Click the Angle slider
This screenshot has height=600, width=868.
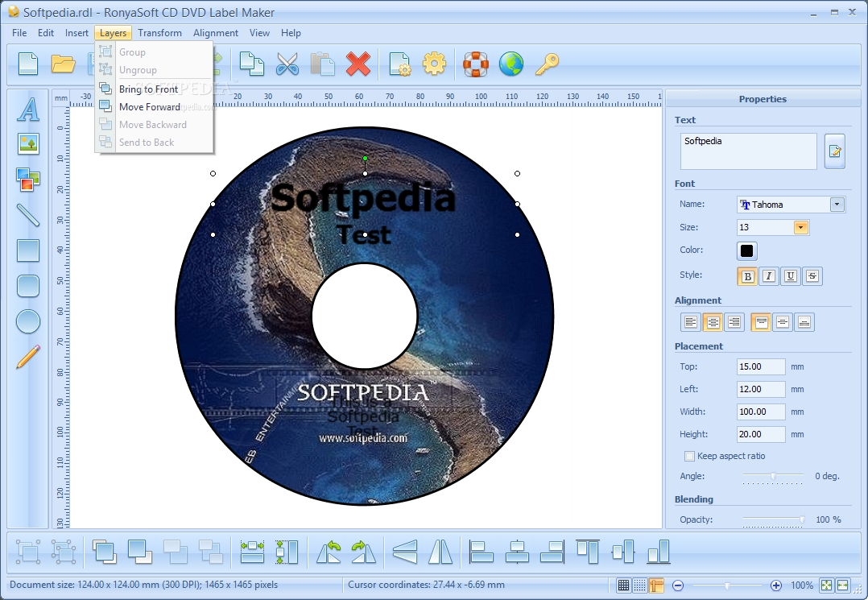click(x=773, y=476)
